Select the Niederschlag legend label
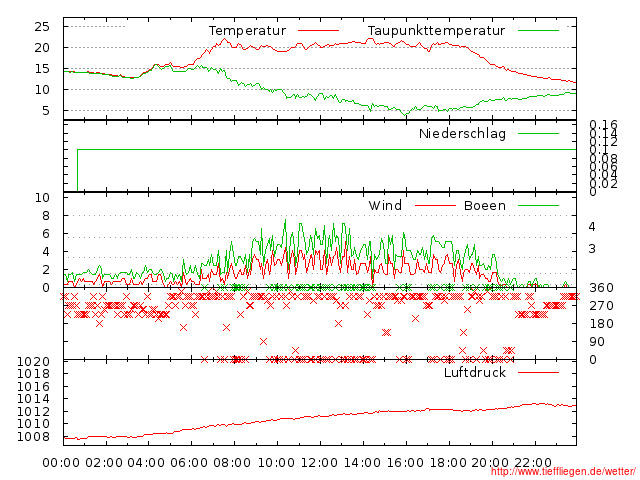The height and width of the screenshot is (480, 640). coord(462,133)
